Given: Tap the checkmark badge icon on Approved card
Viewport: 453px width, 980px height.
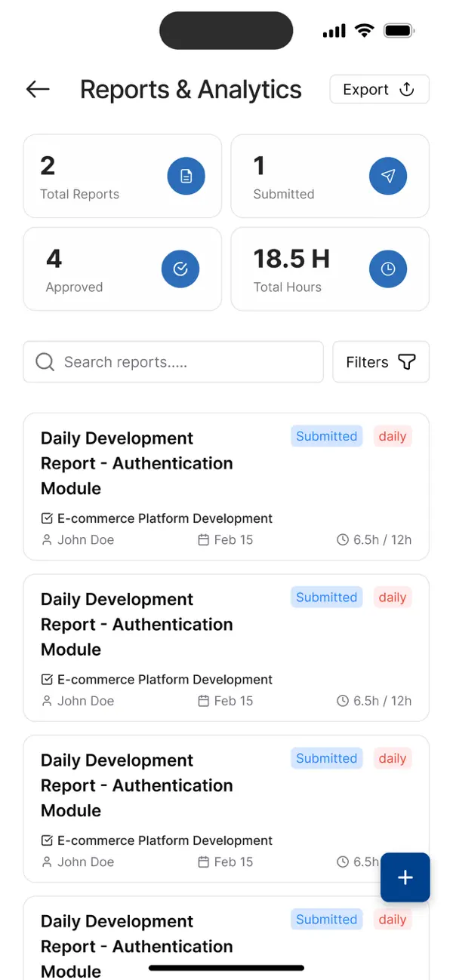Looking at the screenshot, I should 180,269.
